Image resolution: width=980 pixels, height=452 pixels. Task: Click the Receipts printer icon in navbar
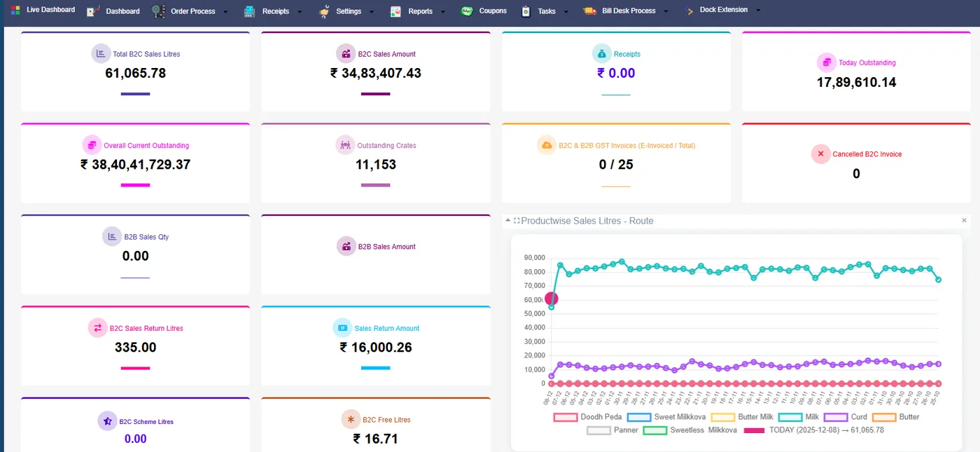[249, 11]
